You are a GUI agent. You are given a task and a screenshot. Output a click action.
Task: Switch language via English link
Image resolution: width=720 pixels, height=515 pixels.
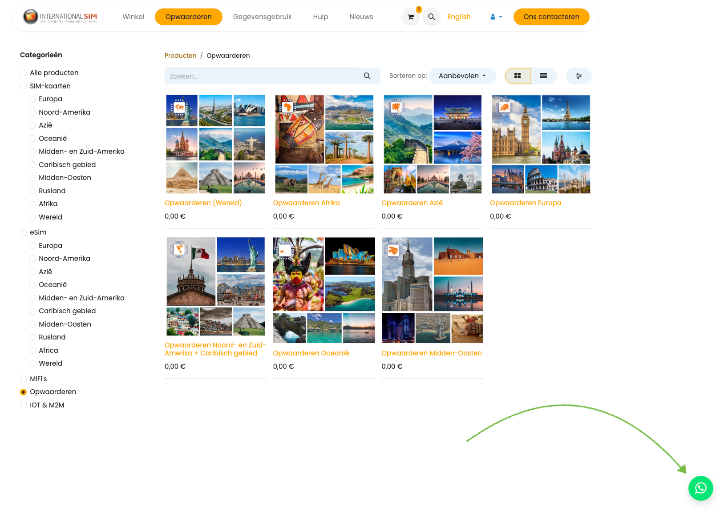click(x=459, y=17)
